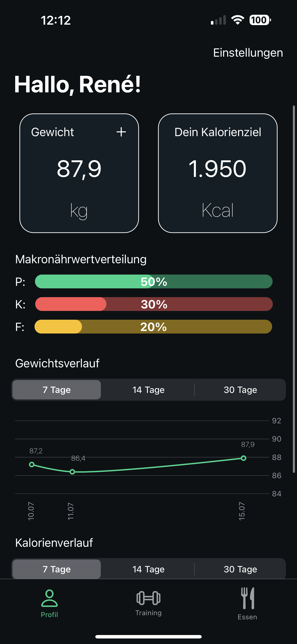
Task: Select the 87,9 data point on chart
Action: coord(244,458)
